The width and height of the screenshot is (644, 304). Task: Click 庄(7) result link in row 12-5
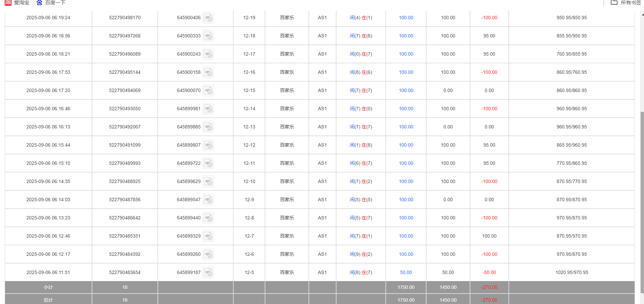366,272
